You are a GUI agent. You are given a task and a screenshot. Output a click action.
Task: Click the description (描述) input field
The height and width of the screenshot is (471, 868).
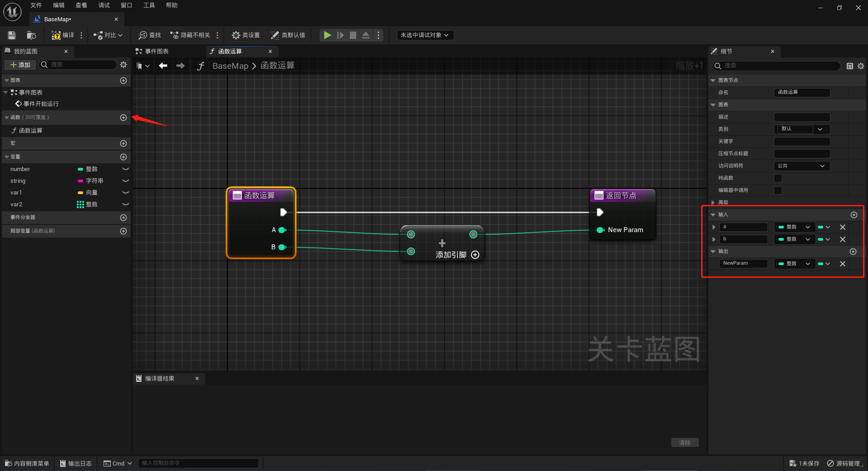click(802, 117)
